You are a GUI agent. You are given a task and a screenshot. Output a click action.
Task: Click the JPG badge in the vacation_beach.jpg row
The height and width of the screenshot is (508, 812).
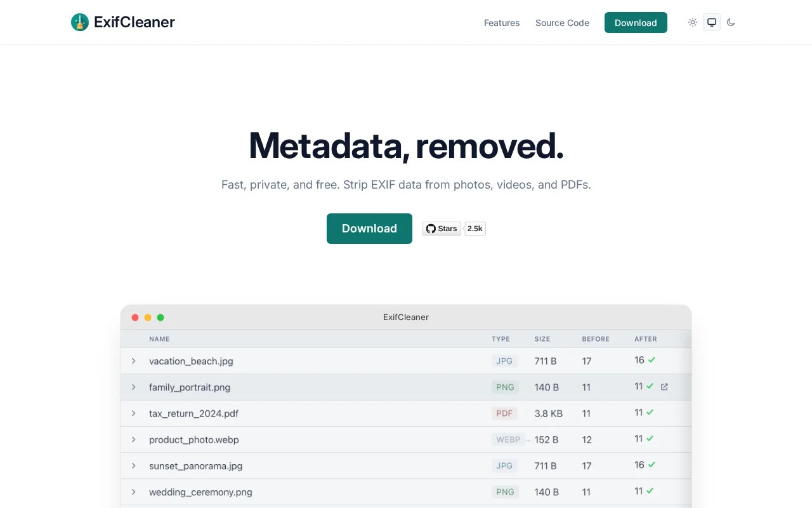[x=504, y=361]
